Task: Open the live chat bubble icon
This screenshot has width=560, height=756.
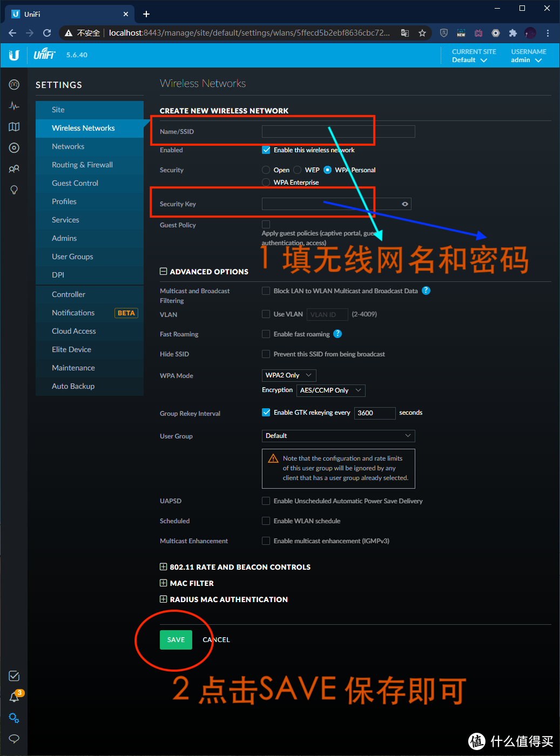Action: (14, 739)
